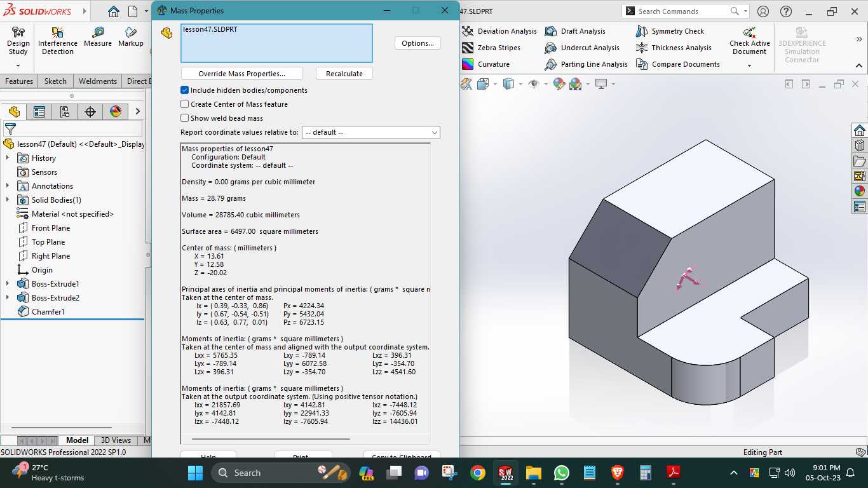Viewport: 868px width, 488px height.
Task: Expand the History tree node
Action: [8, 158]
